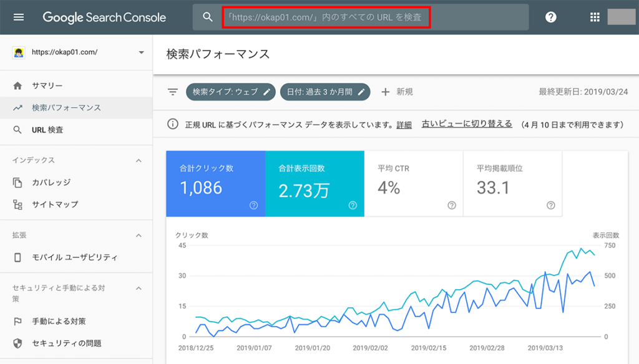
Task: Click the サイトマップ tree icon
Action: [17, 204]
